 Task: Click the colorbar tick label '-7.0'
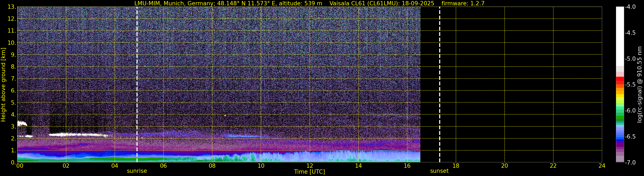[630, 163]
